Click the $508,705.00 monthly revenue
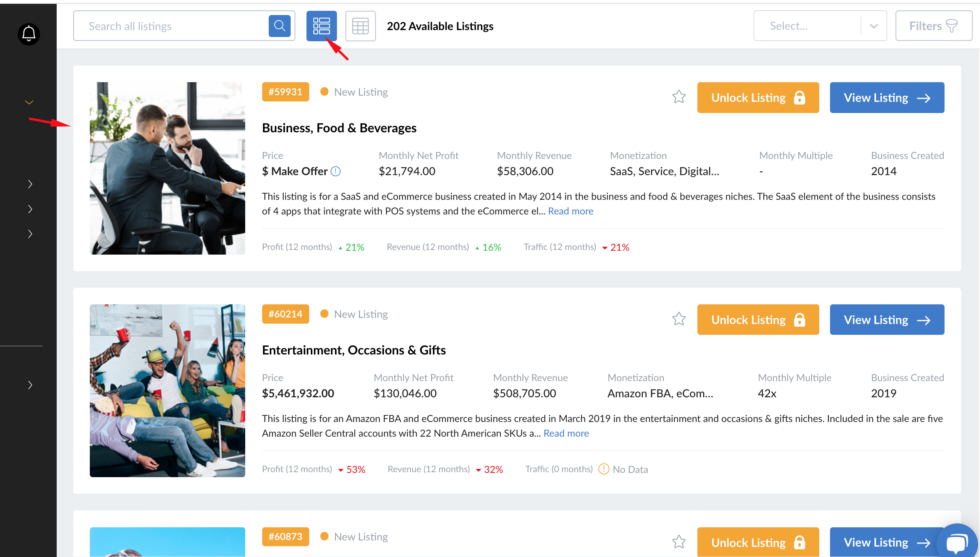The height and width of the screenshot is (557, 980). coord(525,393)
